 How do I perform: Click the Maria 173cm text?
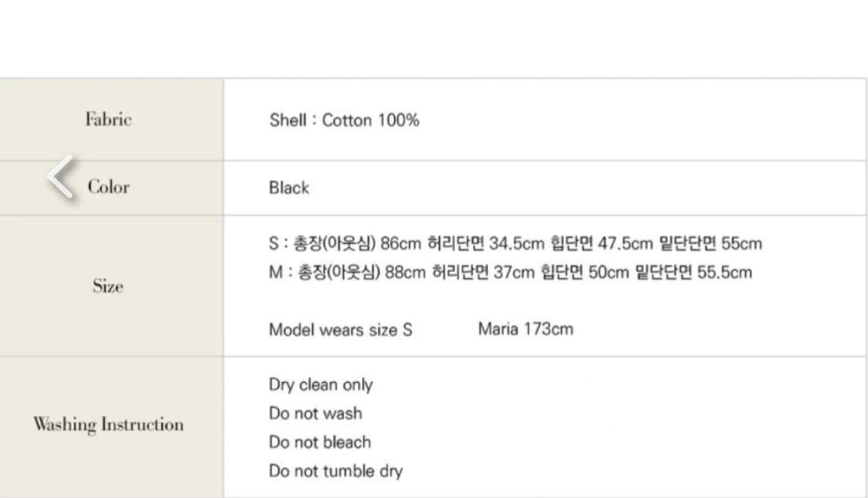pyautogui.click(x=525, y=329)
